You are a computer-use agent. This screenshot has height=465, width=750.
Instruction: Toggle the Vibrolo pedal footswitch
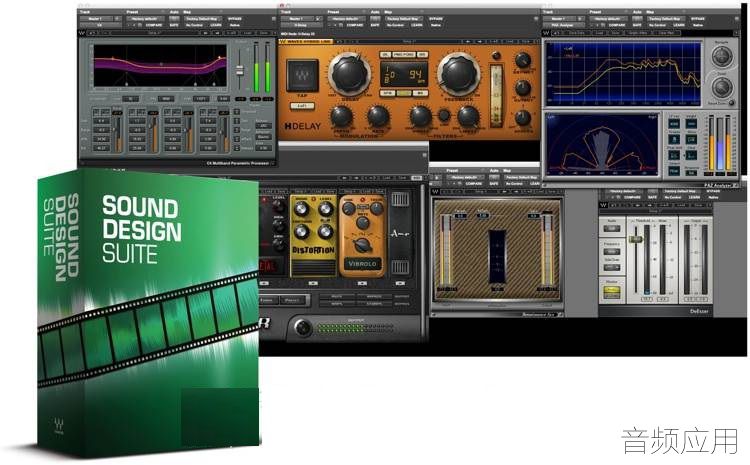click(x=362, y=264)
